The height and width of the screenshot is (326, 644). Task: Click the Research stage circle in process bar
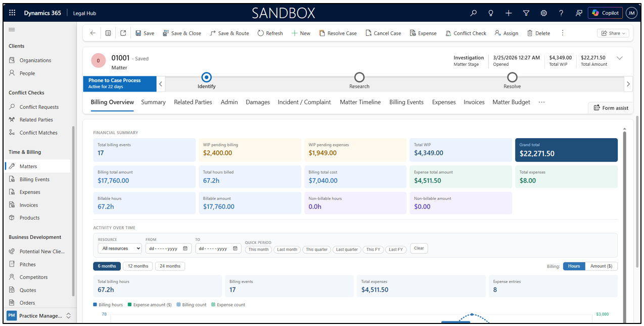point(359,77)
